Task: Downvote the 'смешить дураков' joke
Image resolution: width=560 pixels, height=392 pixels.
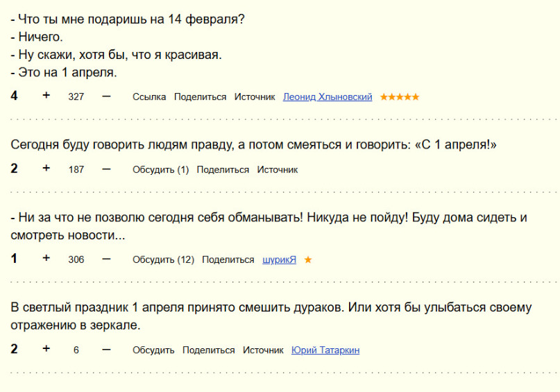Action: pos(106,349)
